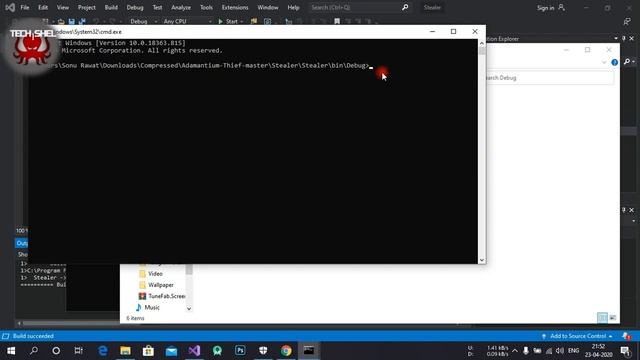The width and height of the screenshot is (640, 360).
Task: Click the blue help icon in File Explorer
Action: coord(614,62)
